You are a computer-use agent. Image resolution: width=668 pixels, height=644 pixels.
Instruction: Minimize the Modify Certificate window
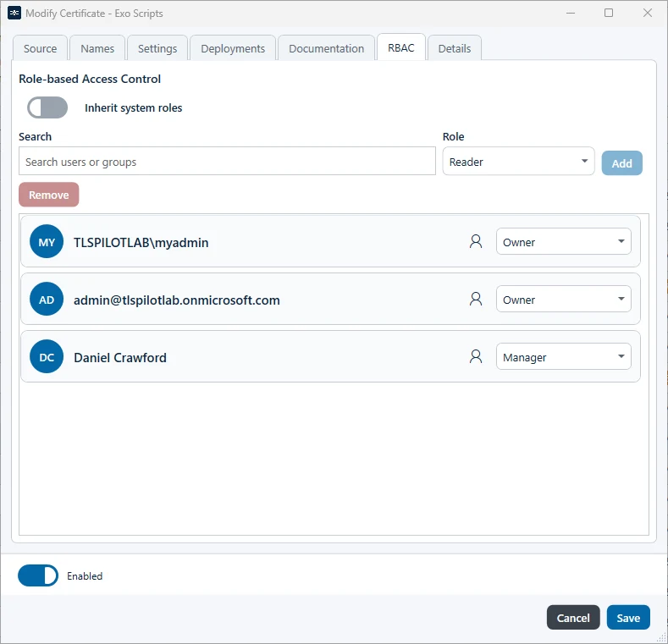[x=571, y=13]
